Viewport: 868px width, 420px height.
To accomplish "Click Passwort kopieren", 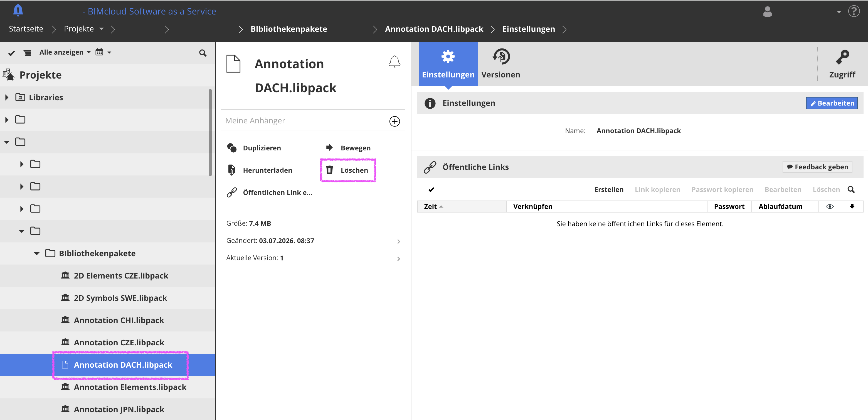I will pos(722,190).
